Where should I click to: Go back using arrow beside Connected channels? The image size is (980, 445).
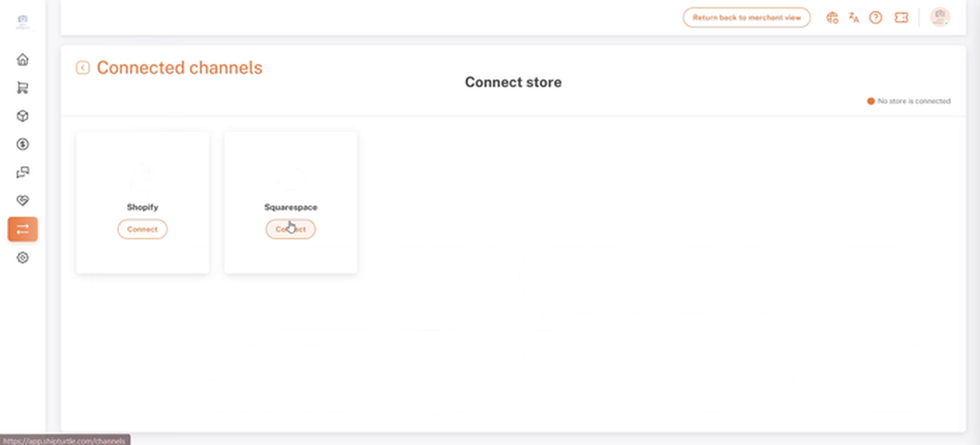pos(83,68)
